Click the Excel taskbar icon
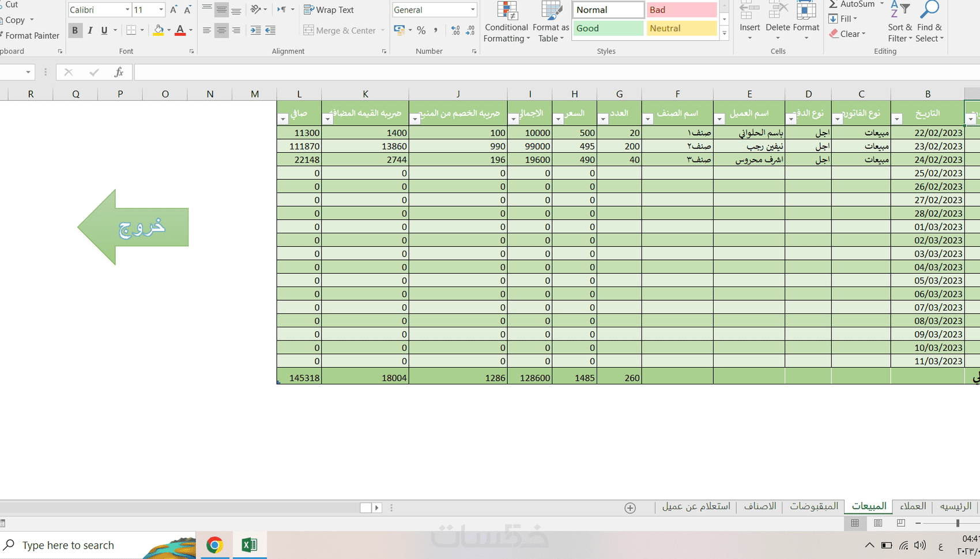The height and width of the screenshot is (559, 980). [x=250, y=545]
